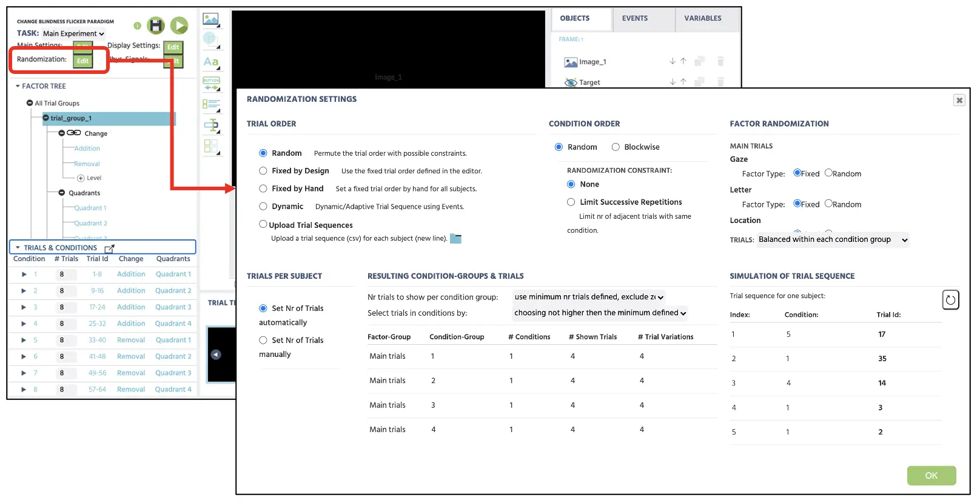Move Image_1 up with its up arrow
This screenshot has height=503, width=980.
coord(683,61)
